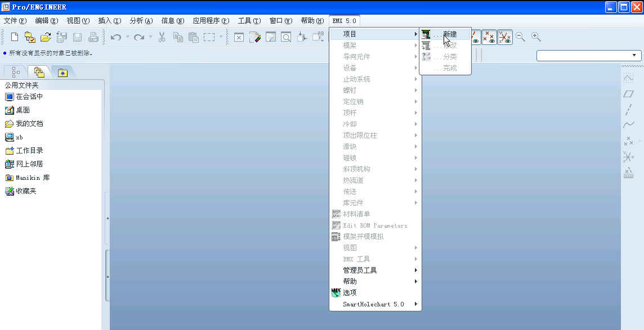Click the set working directory icon
Viewport: 644px width, 330px height.
(30, 37)
